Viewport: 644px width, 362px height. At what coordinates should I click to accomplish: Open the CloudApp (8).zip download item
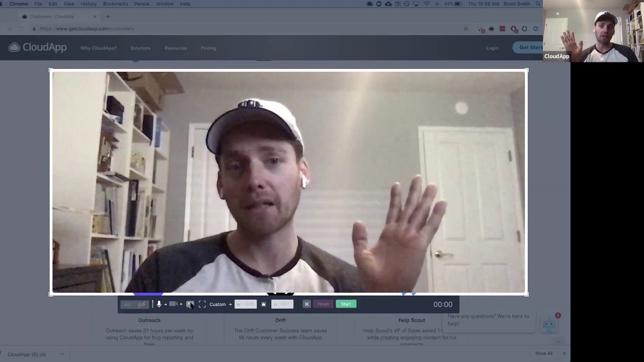pos(27,354)
